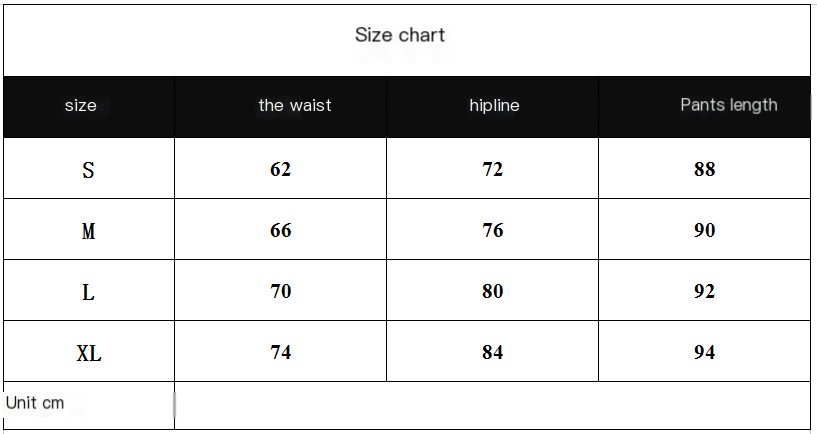
Task: Select pants length value 94
Action: (705, 352)
